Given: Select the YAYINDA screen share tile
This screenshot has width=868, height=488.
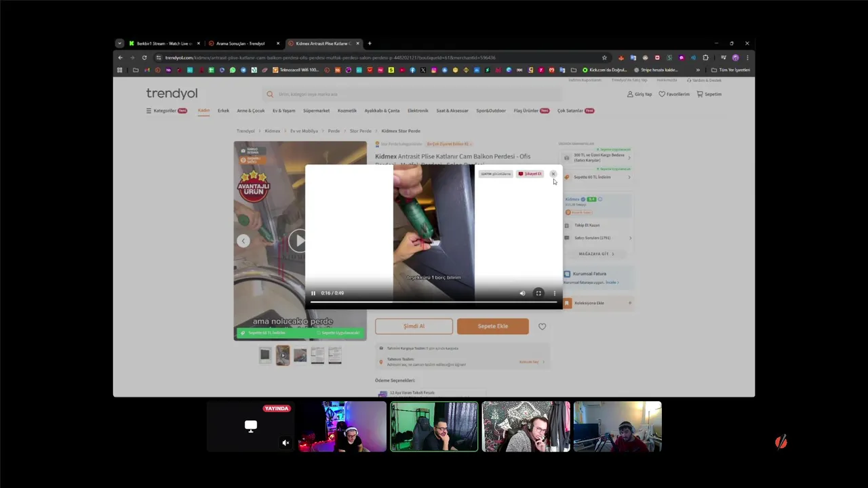Looking at the screenshot, I should (x=251, y=426).
